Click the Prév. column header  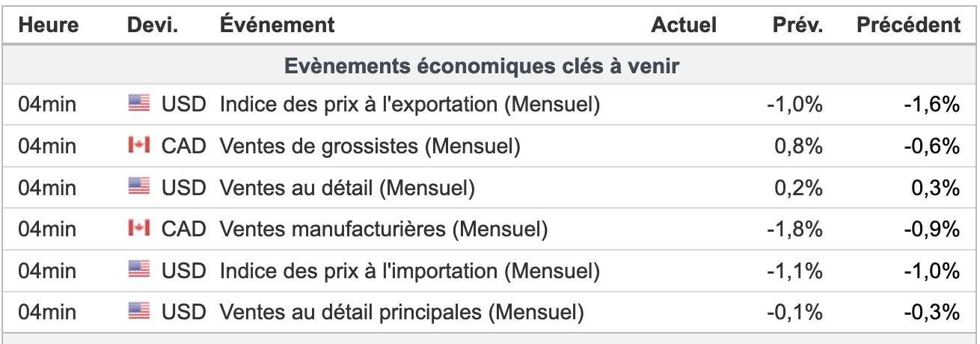click(x=797, y=25)
